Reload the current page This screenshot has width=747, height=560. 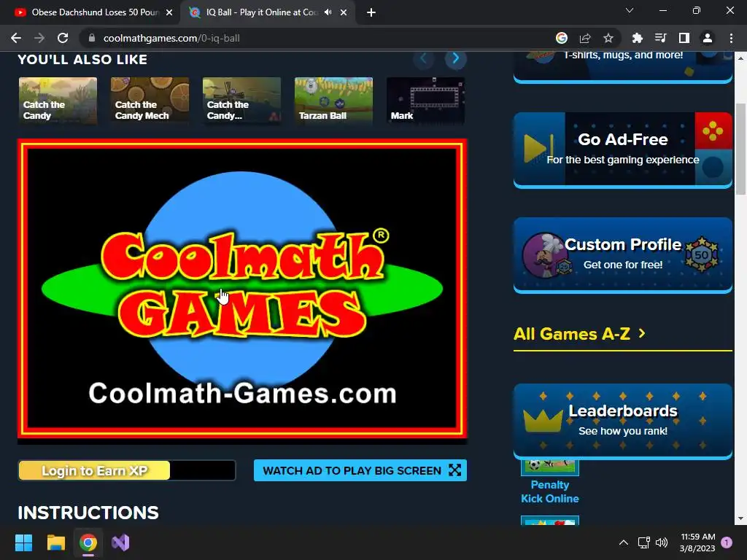[63, 38]
